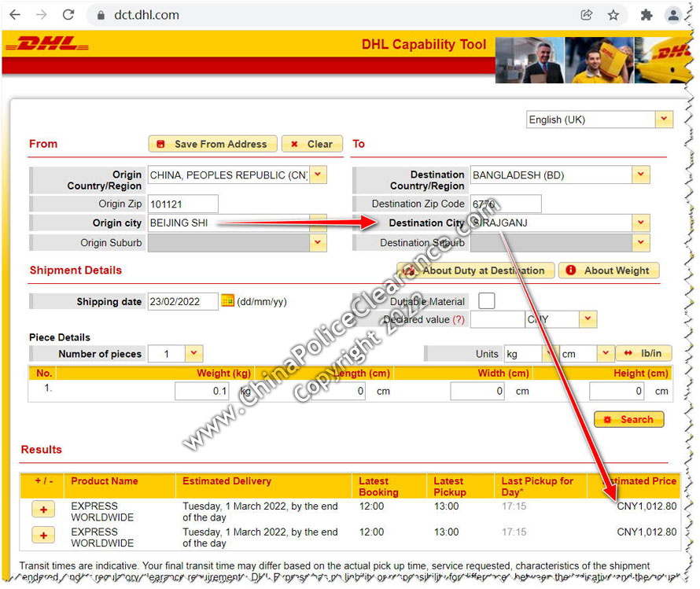This screenshot has height=589, width=700.
Task: Tick the Dutiable Material checkbox
Action: [486, 300]
